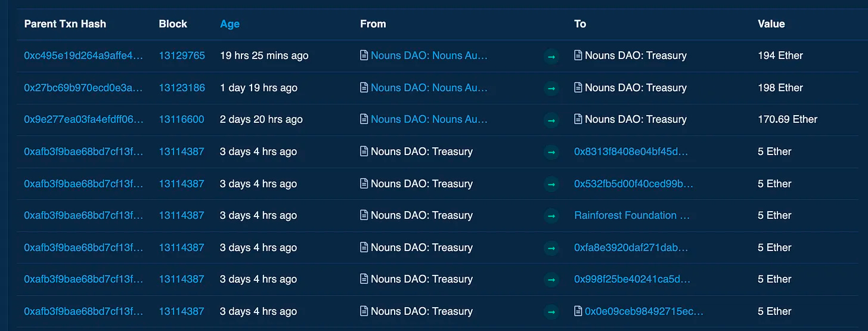Select the '2 days 20 hrs ago' age cell
This screenshot has height=331, width=868.
point(261,119)
